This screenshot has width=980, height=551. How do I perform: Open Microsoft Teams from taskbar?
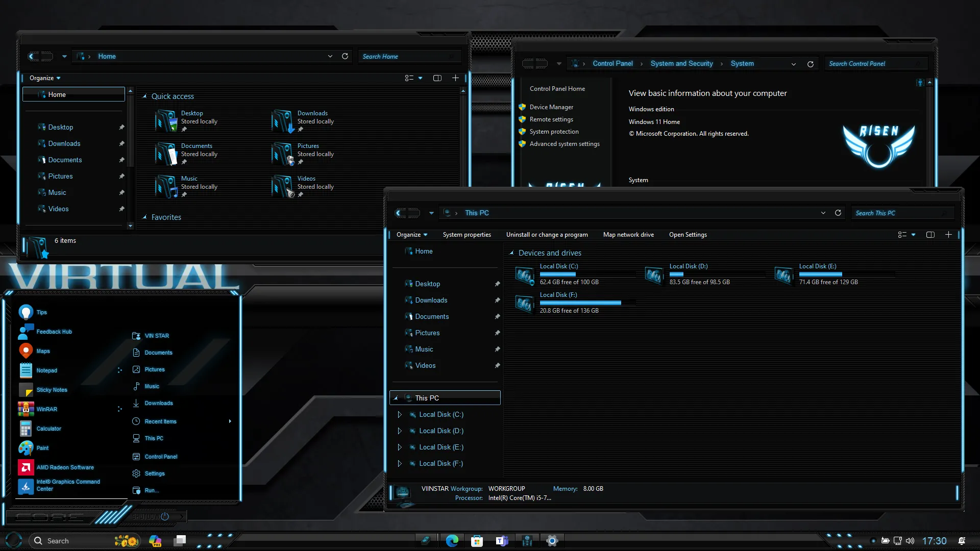pyautogui.click(x=502, y=541)
